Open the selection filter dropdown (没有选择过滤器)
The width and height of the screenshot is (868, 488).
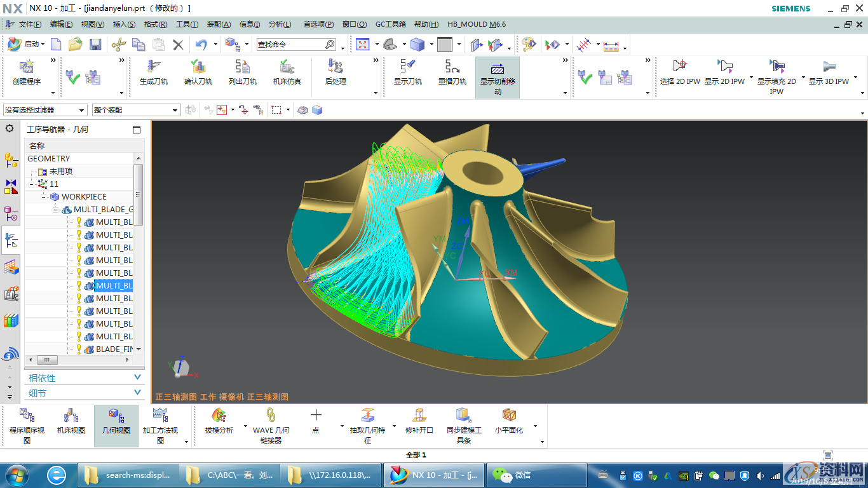click(x=44, y=110)
